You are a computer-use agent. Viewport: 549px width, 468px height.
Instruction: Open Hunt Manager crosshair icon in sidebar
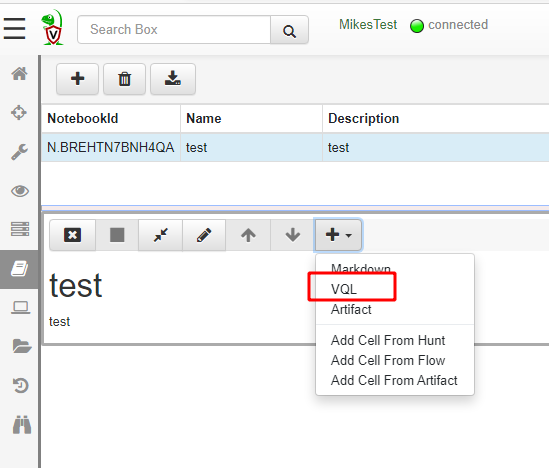pyautogui.click(x=19, y=113)
